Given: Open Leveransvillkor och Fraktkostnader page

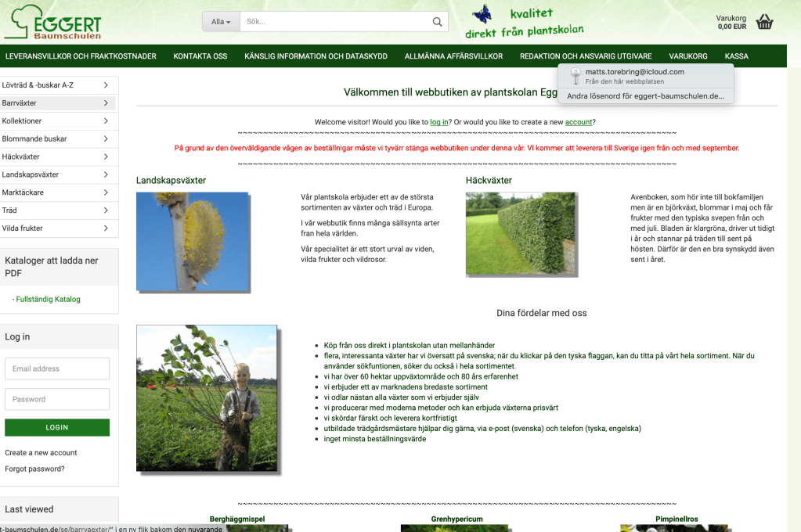Looking at the screenshot, I should [81, 56].
